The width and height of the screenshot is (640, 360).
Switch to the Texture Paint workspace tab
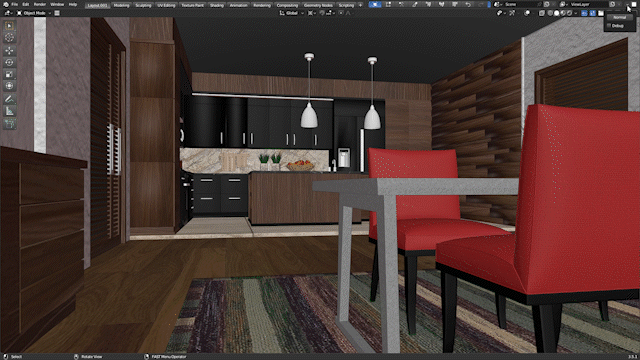pyautogui.click(x=192, y=5)
